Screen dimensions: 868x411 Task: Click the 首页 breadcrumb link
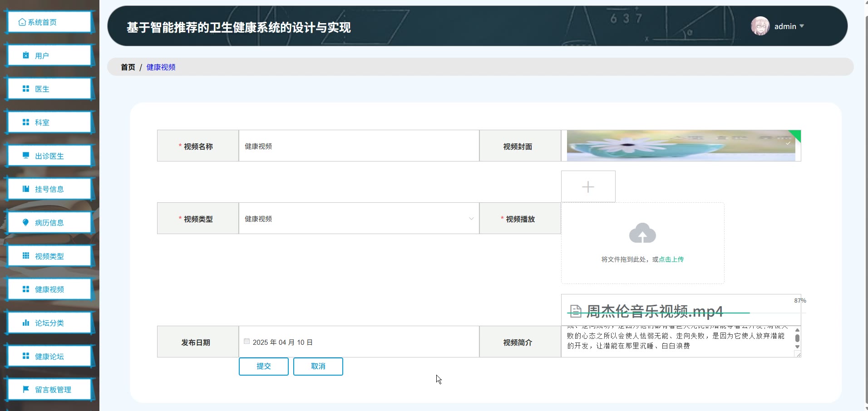[128, 67]
